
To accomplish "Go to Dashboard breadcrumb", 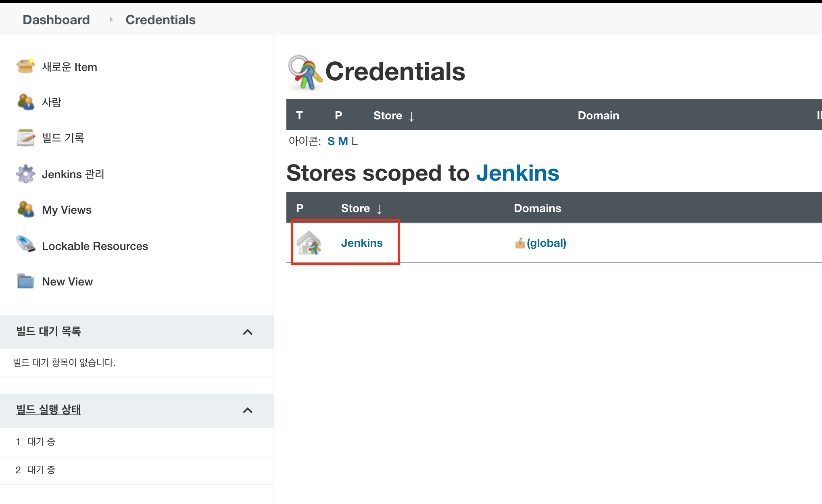I will pos(56,20).
